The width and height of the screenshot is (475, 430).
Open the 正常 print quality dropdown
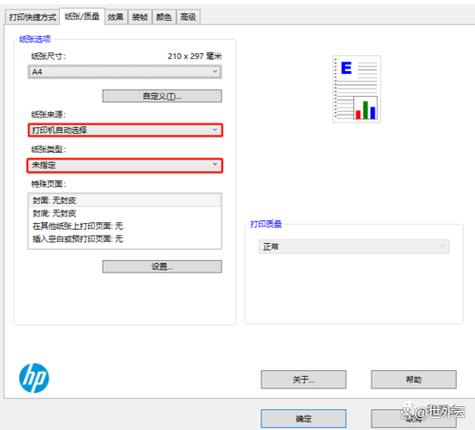click(x=354, y=247)
